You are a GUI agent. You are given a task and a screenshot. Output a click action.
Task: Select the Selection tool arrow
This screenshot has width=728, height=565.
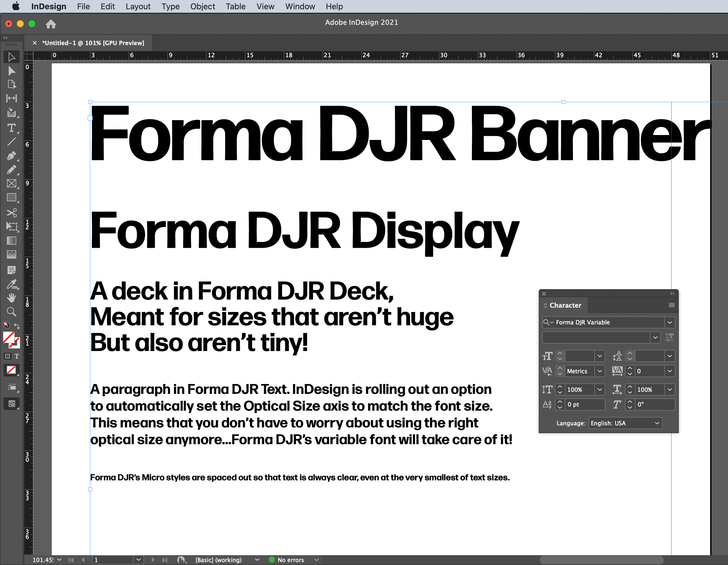pos(12,57)
